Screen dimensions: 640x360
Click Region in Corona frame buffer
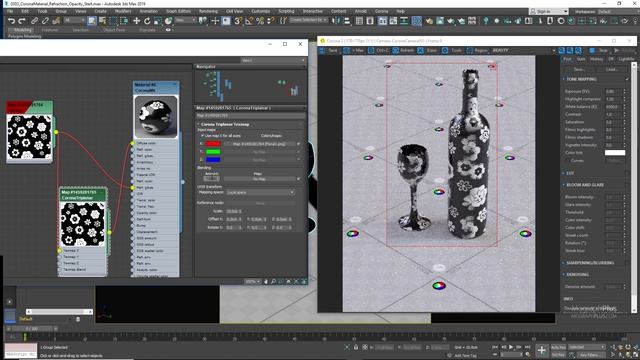click(477, 51)
